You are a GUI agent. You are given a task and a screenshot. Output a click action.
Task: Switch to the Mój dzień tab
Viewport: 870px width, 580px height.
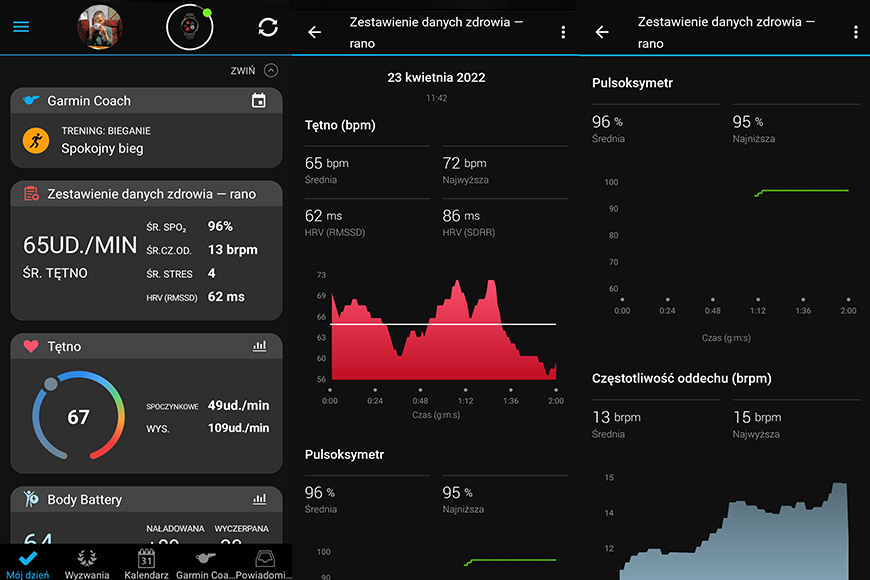tap(28, 564)
